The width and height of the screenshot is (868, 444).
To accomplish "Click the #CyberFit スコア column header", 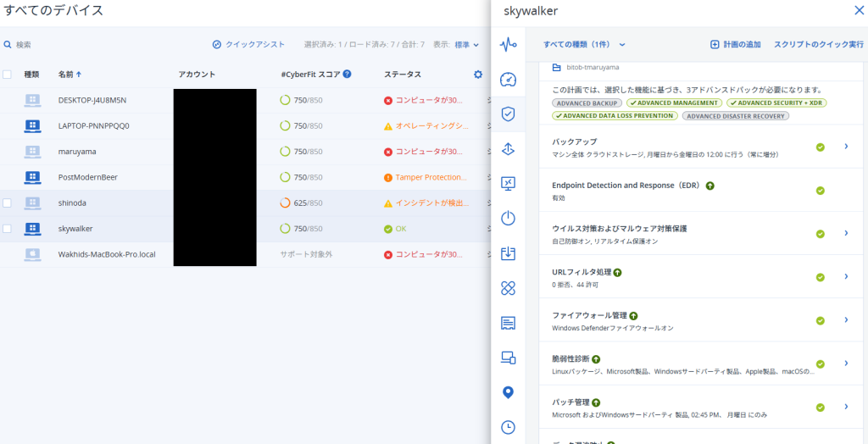I will point(310,75).
